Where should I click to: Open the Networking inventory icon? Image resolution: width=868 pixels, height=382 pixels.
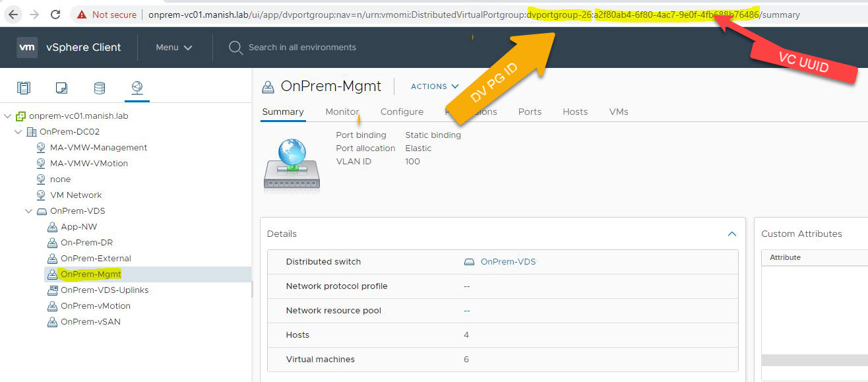pos(137,88)
